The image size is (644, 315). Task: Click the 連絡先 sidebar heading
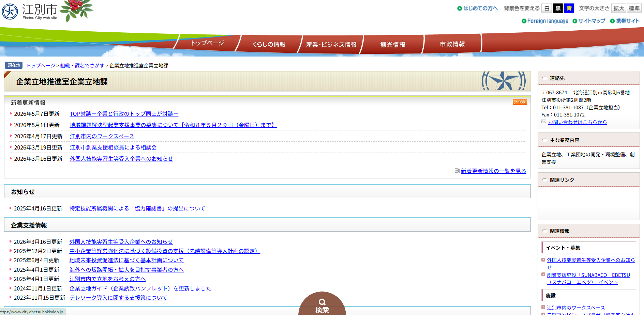[557, 78]
